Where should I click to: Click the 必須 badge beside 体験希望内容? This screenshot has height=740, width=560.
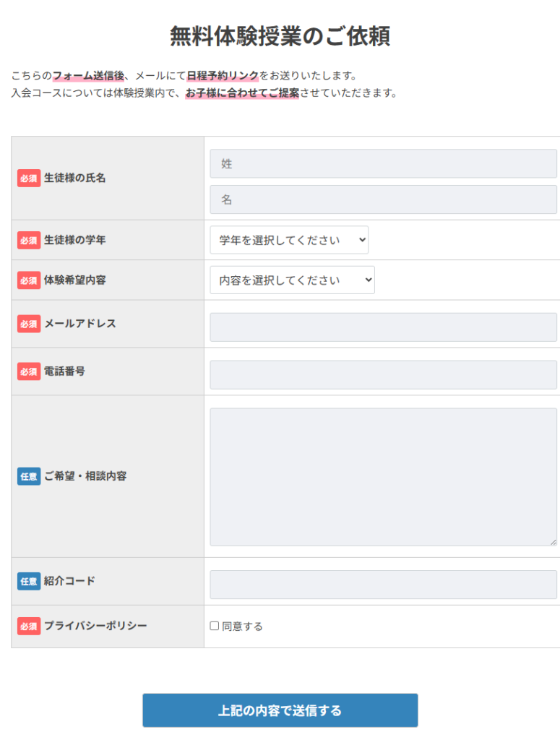click(x=29, y=280)
